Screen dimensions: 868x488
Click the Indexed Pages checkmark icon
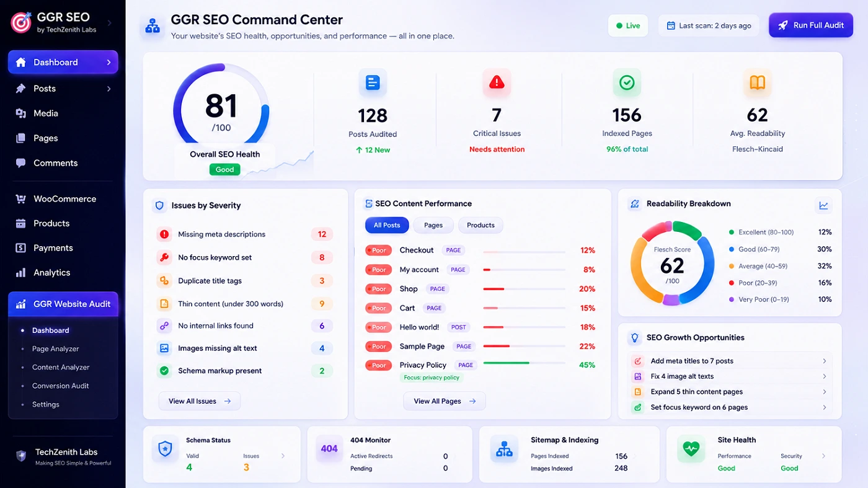(627, 82)
